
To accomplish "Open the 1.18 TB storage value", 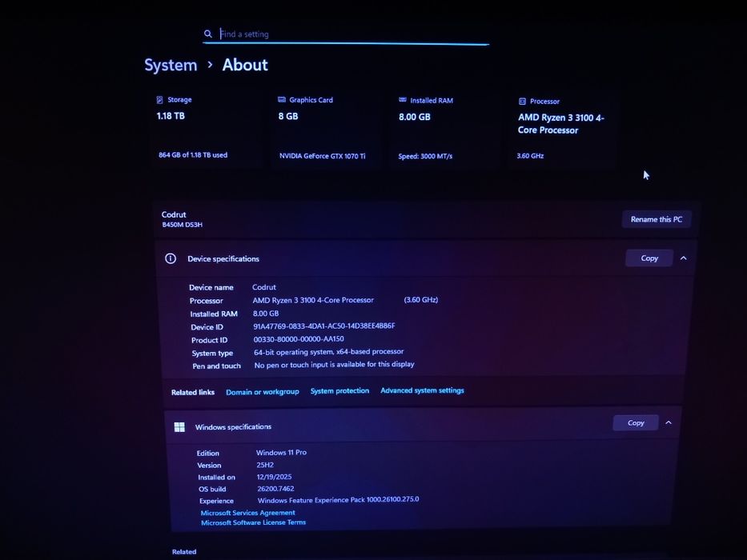I will 171,116.
